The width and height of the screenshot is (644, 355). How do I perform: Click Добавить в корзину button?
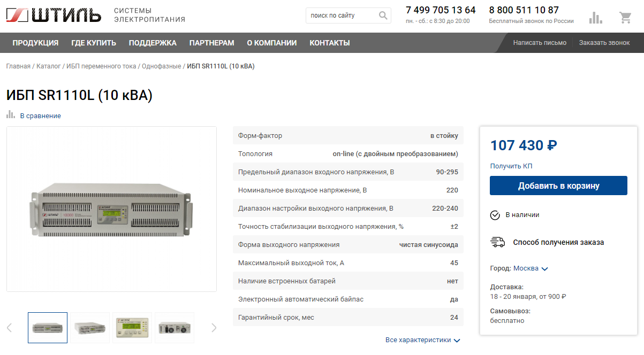tap(558, 186)
